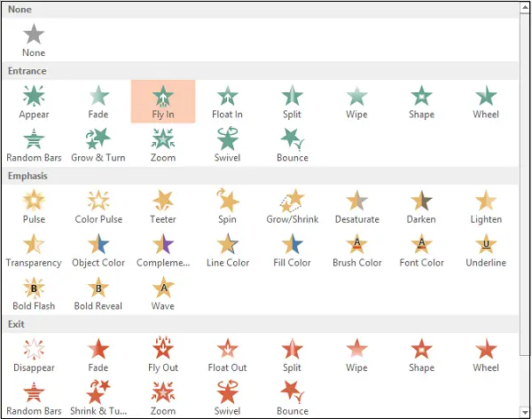Choose the Appear entrance effect

click(34, 101)
